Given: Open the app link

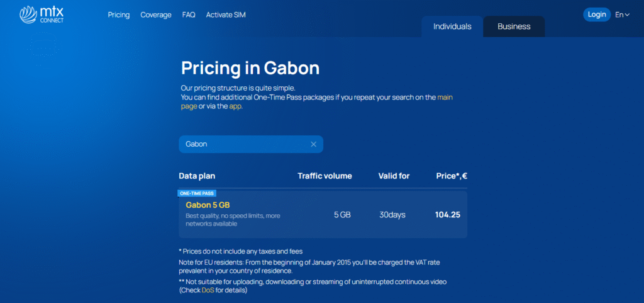Looking at the screenshot, I should tap(235, 106).
